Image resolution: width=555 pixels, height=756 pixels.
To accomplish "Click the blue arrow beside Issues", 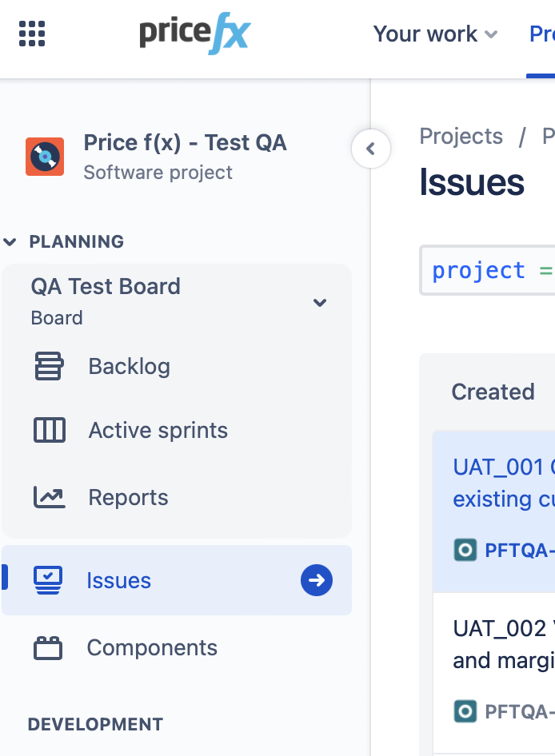I will 316,581.
